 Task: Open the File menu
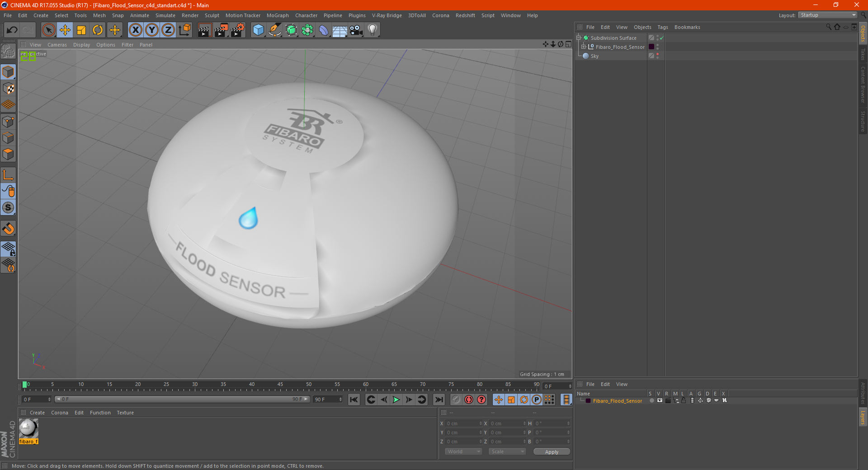[8, 15]
